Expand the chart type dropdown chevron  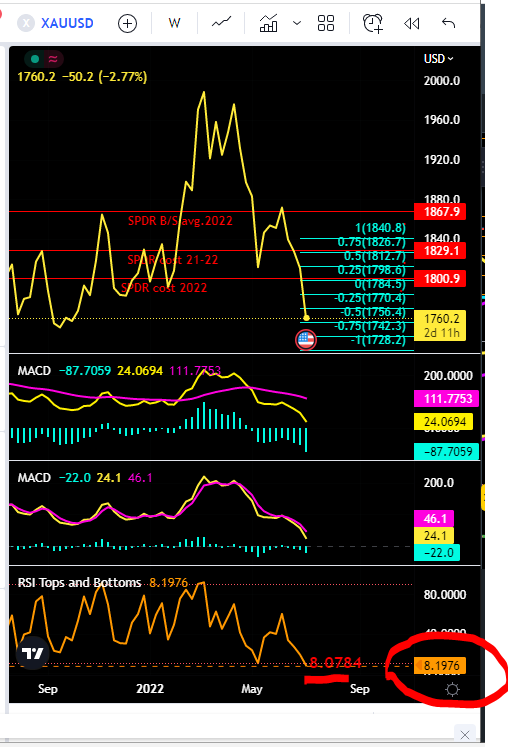pyautogui.click(x=297, y=23)
